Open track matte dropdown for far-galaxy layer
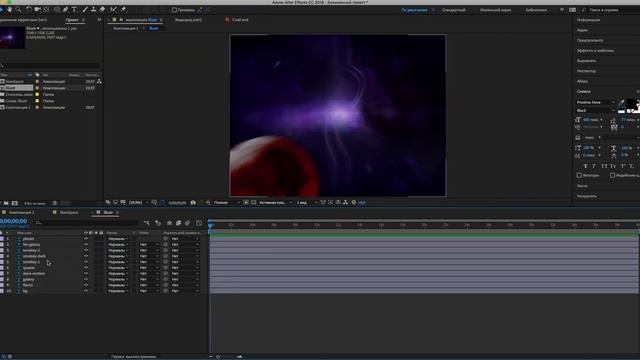This screenshot has height=360, width=640. coord(149,244)
